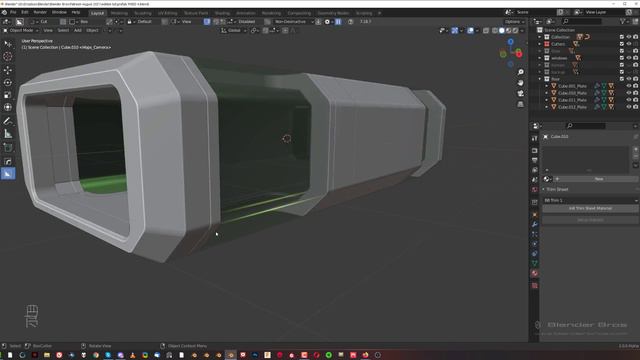Image resolution: width=640 pixels, height=360 pixels.
Task: Click the Add Trim Sheet Material button
Action: pos(590,208)
